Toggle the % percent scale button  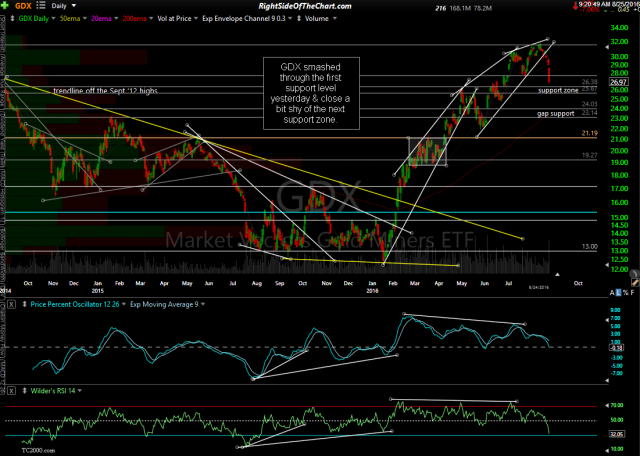point(625,292)
